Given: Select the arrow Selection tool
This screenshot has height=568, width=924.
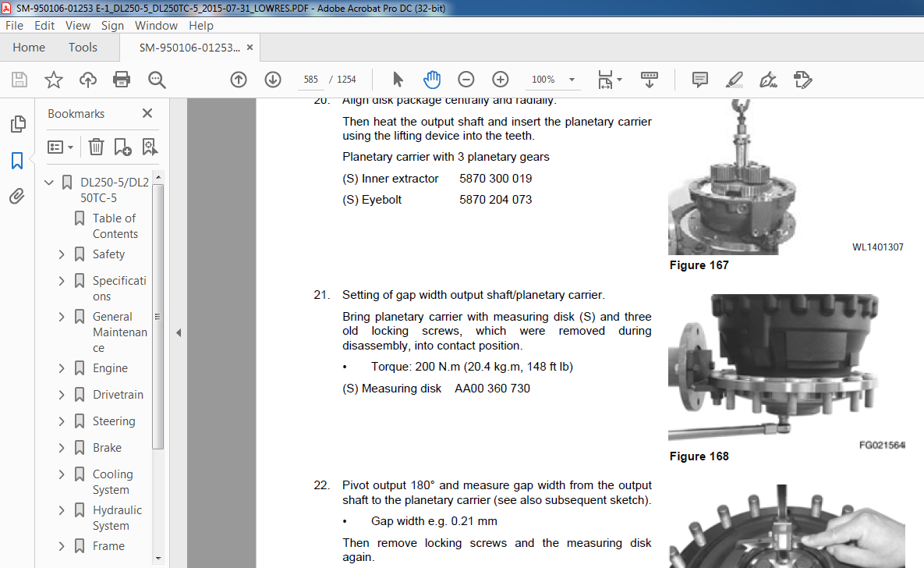Looking at the screenshot, I should point(398,80).
